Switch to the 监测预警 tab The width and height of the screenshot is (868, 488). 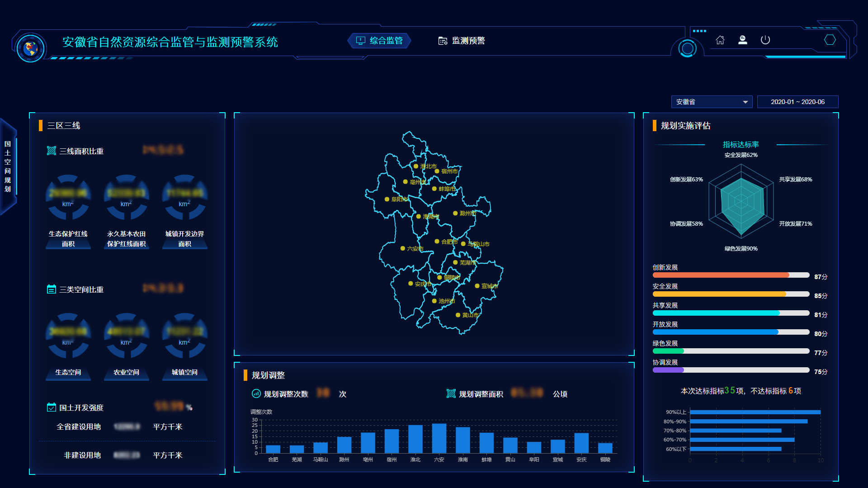pyautogui.click(x=462, y=40)
